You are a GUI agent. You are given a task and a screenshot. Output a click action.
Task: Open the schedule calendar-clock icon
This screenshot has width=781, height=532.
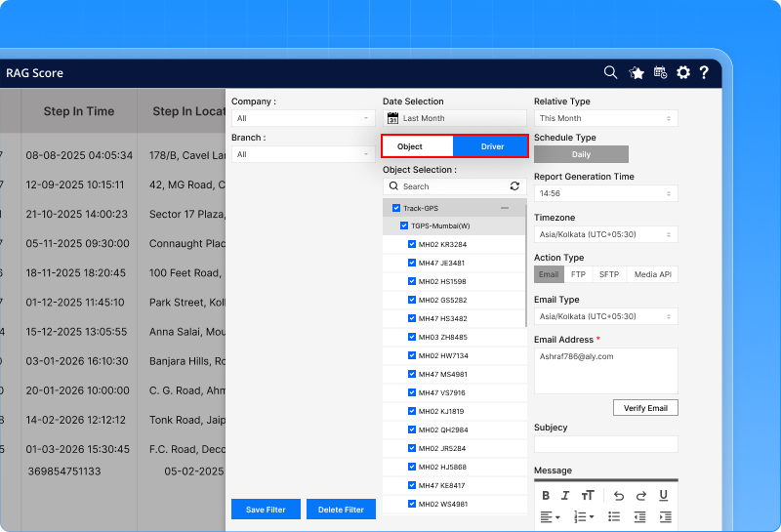pos(660,72)
